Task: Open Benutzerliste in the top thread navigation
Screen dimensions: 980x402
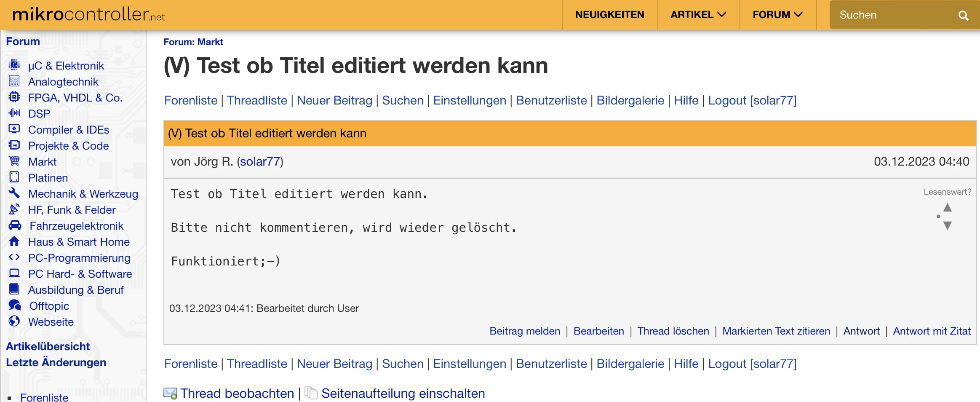Action: click(x=551, y=100)
